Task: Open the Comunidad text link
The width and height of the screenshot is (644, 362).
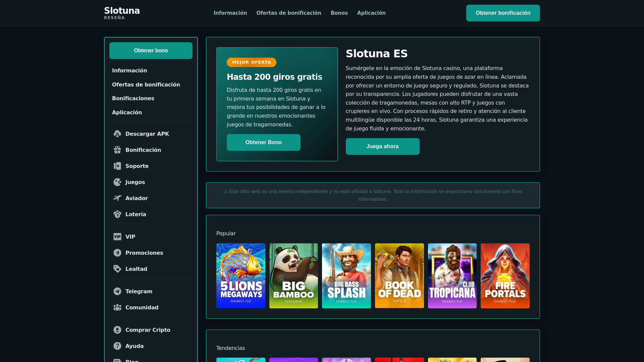Action: 142,308
